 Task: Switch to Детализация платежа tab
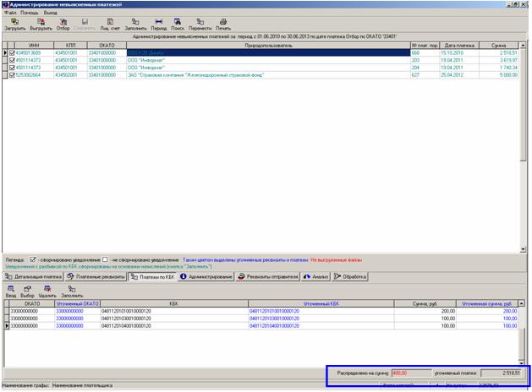click(x=34, y=276)
